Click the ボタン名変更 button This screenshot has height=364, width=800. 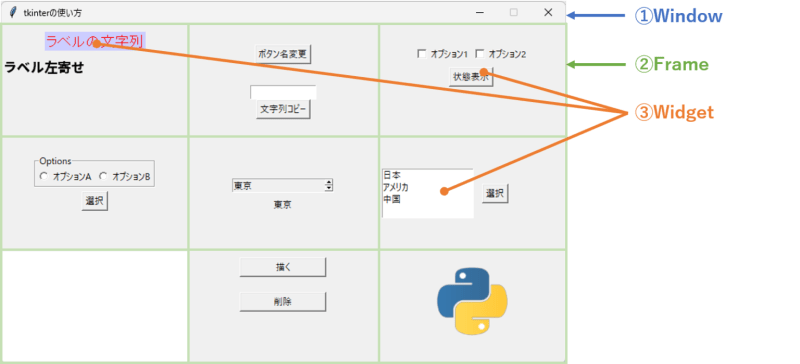click(283, 54)
